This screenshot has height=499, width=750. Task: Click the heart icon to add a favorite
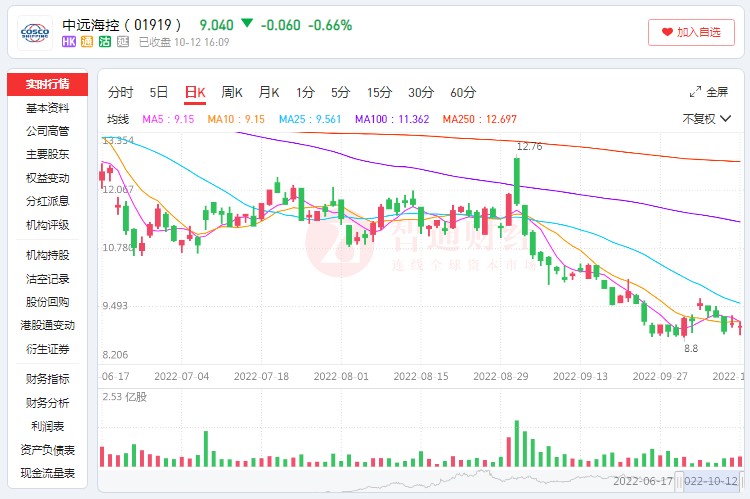click(x=665, y=32)
